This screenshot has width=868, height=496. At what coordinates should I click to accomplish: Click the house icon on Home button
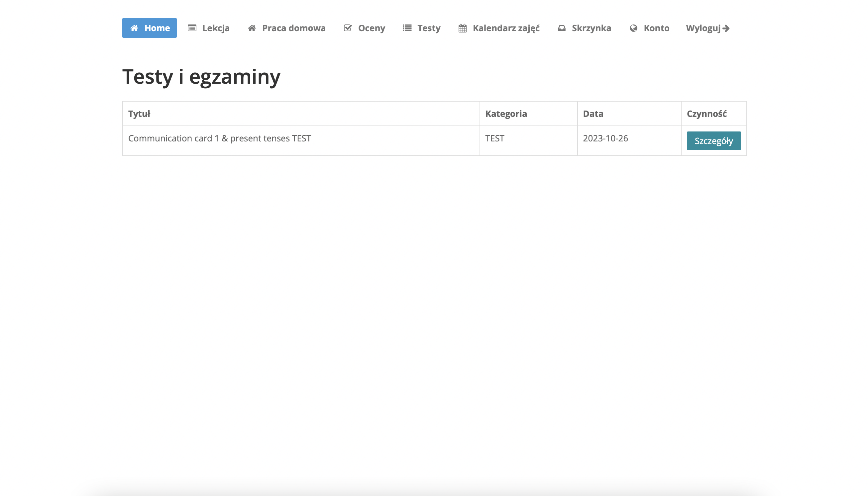(134, 28)
